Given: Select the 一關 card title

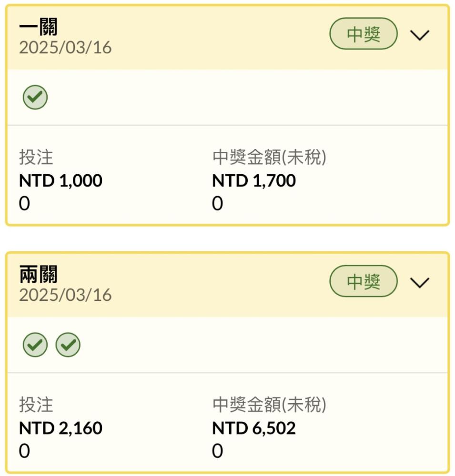Looking at the screenshot, I should click(x=38, y=27).
